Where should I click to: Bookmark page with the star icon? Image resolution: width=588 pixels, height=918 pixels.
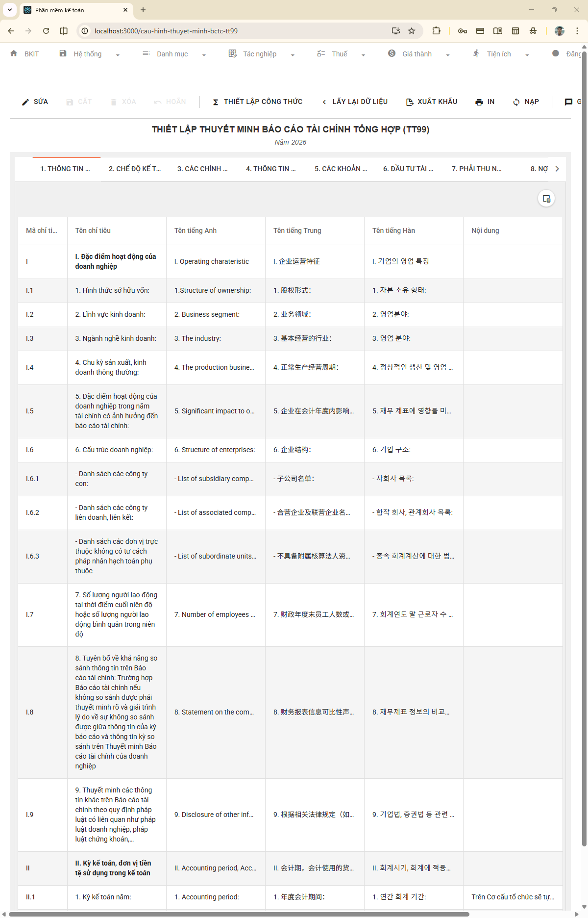[x=412, y=31]
